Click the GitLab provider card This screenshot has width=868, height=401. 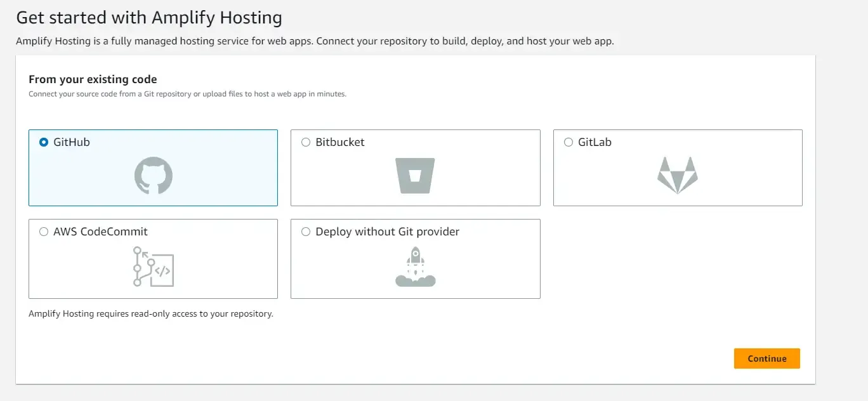pyautogui.click(x=678, y=168)
